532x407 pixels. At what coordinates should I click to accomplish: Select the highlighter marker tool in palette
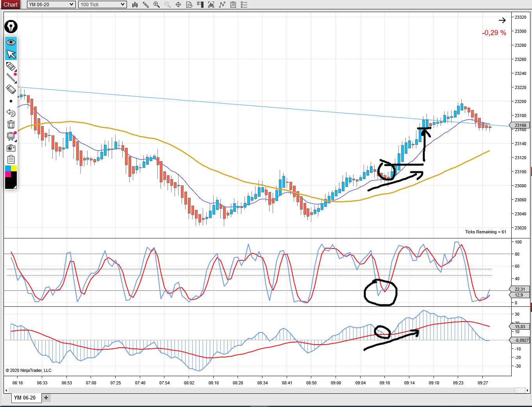[11, 66]
